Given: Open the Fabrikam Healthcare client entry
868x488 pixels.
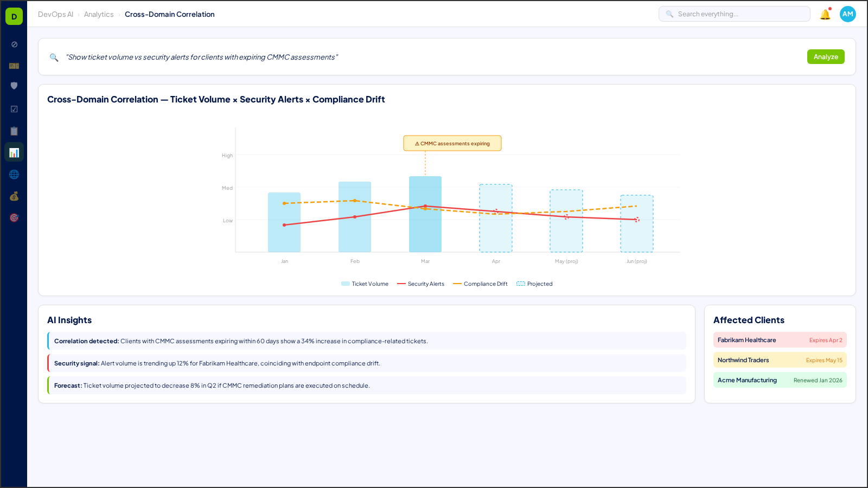Looking at the screenshot, I should (780, 340).
